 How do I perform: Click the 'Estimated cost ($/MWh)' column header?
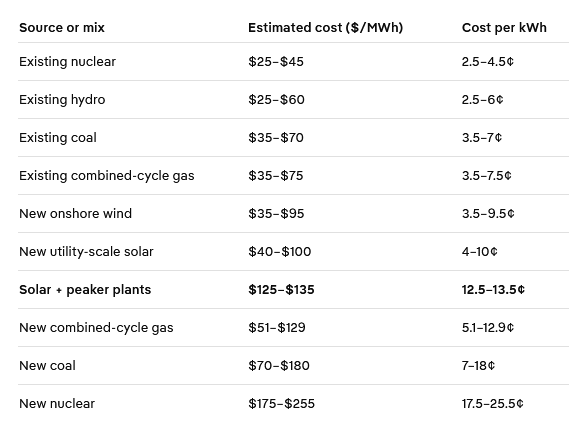pyautogui.click(x=326, y=28)
